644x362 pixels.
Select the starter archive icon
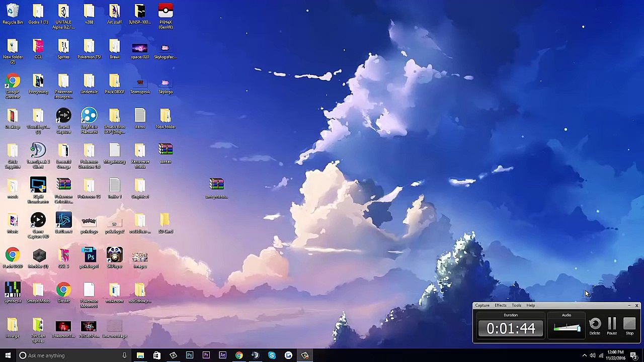(x=166, y=153)
